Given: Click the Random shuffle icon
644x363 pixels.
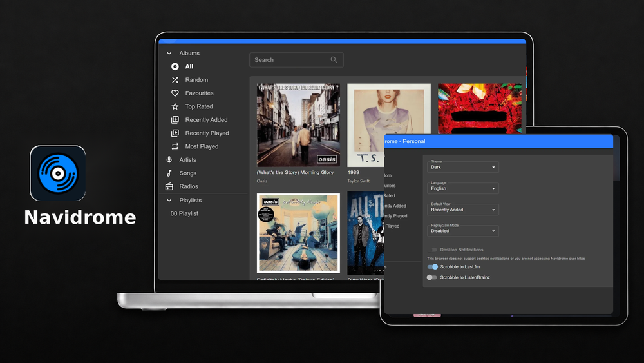Looking at the screenshot, I should [x=175, y=80].
